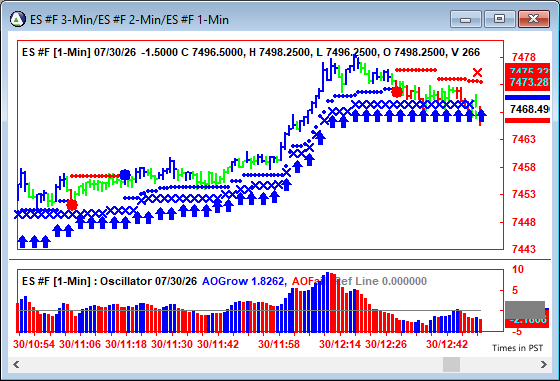Image resolution: width=560 pixels, height=381 pixels.
Task: Click the red X marker at chart top right
Action: (x=478, y=73)
